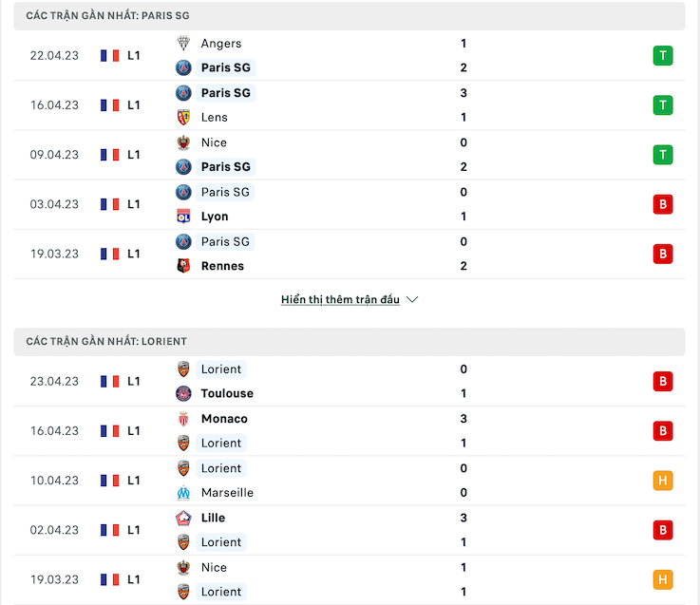
Task: Click the Lens club crest icon
Action: coord(183,118)
